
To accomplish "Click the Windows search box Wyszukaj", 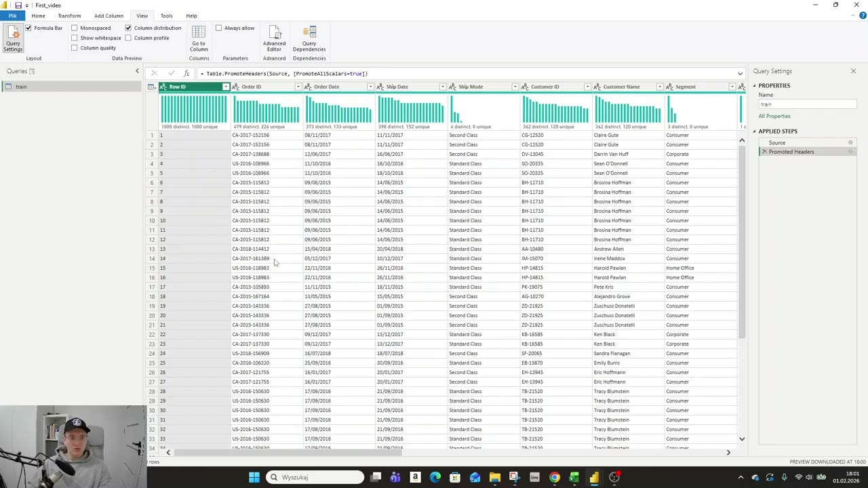I will point(315,477).
